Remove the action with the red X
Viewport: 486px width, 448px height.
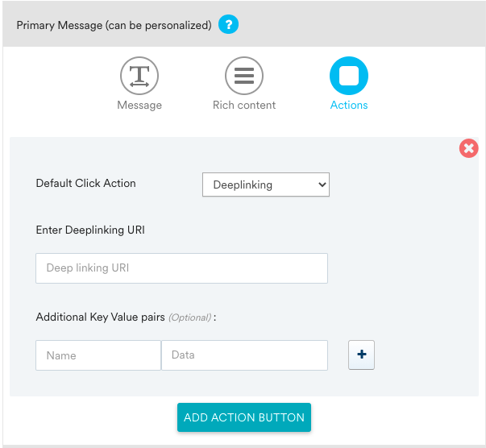point(468,148)
